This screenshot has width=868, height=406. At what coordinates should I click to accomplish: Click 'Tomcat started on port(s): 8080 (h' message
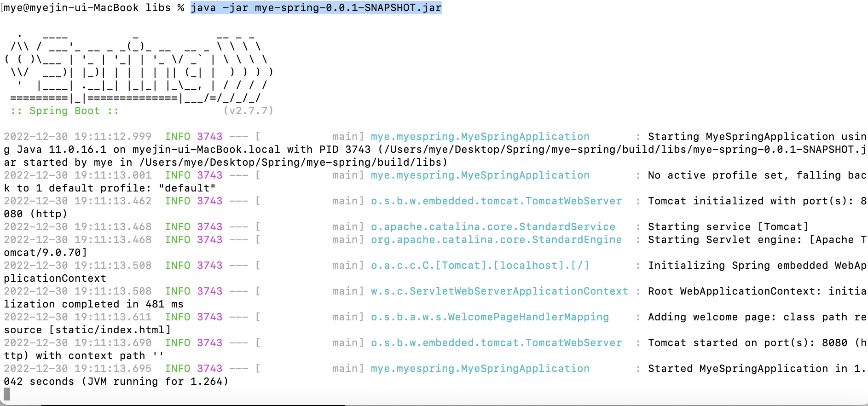pyautogui.click(x=757, y=343)
